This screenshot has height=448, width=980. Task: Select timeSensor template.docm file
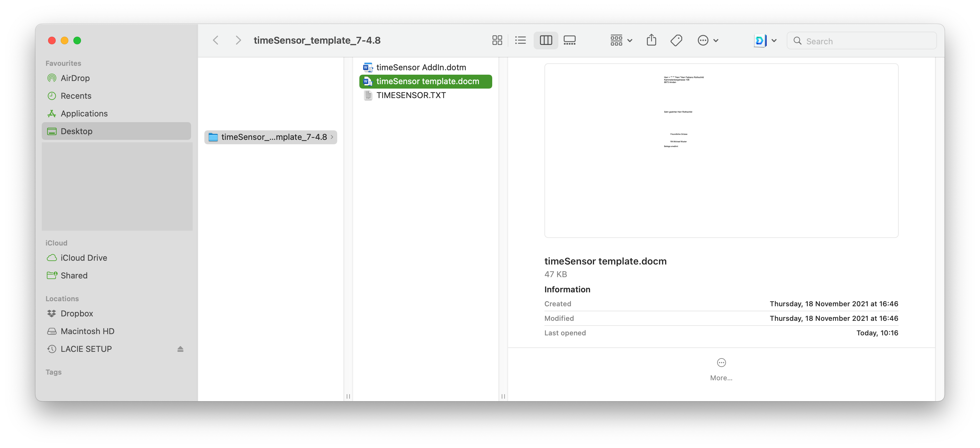coord(425,81)
